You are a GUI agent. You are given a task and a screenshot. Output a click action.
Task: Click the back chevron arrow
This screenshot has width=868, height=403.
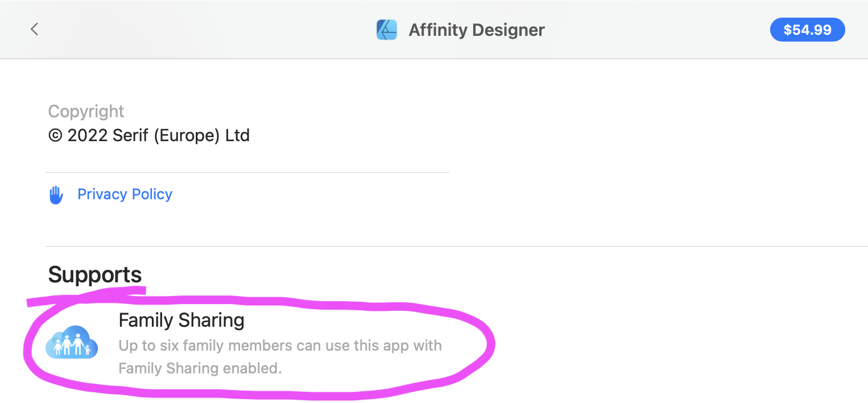point(35,29)
